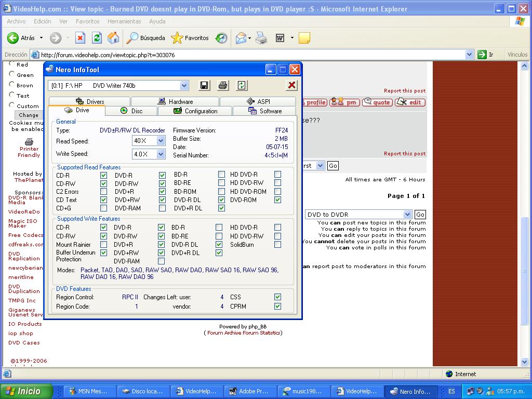532x399 pixels.
Task: Open browsing History clock icon
Action: [221, 38]
